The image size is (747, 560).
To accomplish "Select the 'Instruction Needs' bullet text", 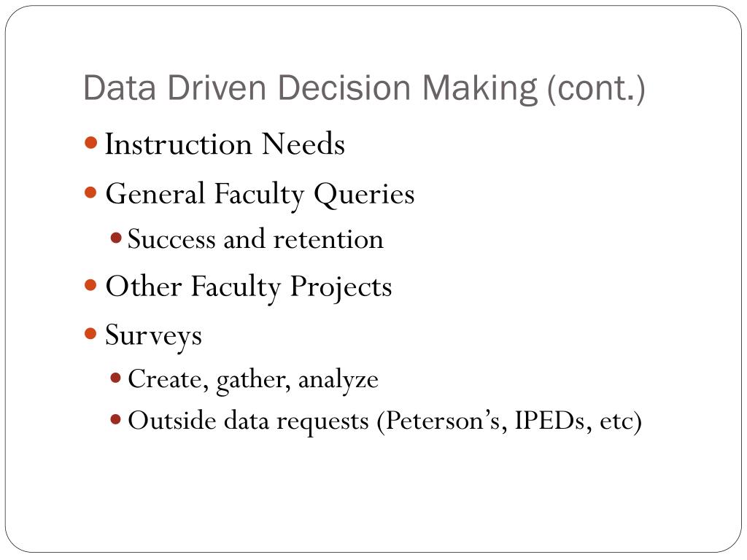I will point(225,144).
